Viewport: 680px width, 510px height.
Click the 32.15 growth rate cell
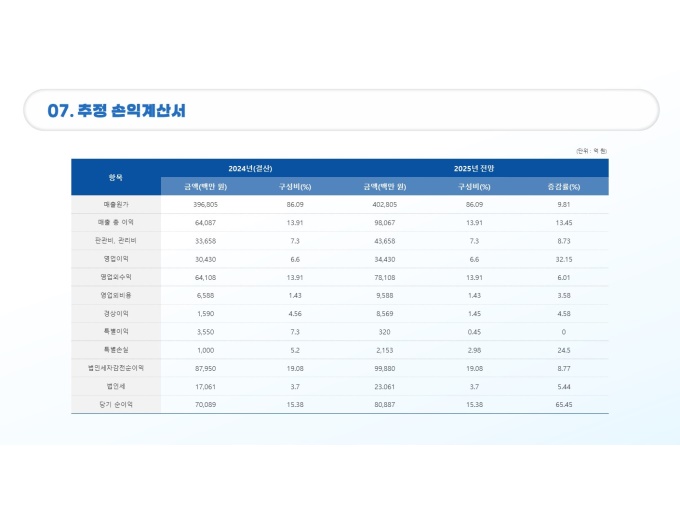click(x=563, y=259)
